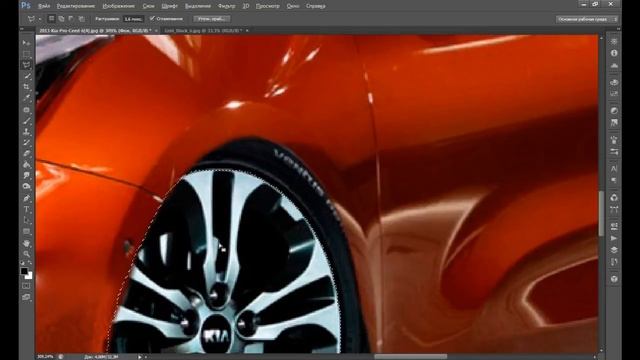The width and height of the screenshot is (640, 360).
Task: Toggle Quick Mask mode in toolbar
Action: 27,286
